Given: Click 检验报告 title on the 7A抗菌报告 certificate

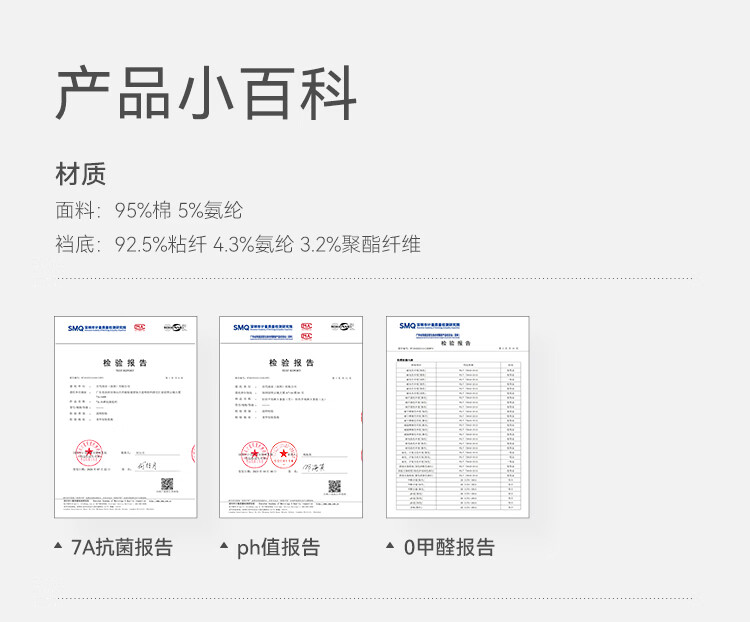Looking at the screenshot, I should [125, 363].
